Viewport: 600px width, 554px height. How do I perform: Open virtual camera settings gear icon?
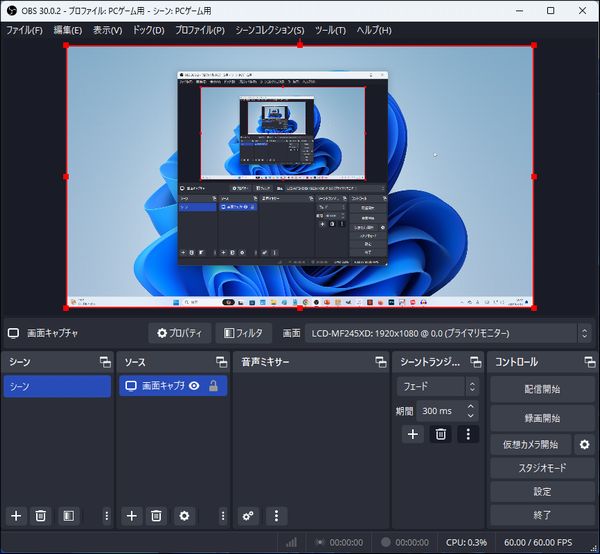click(584, 445)
